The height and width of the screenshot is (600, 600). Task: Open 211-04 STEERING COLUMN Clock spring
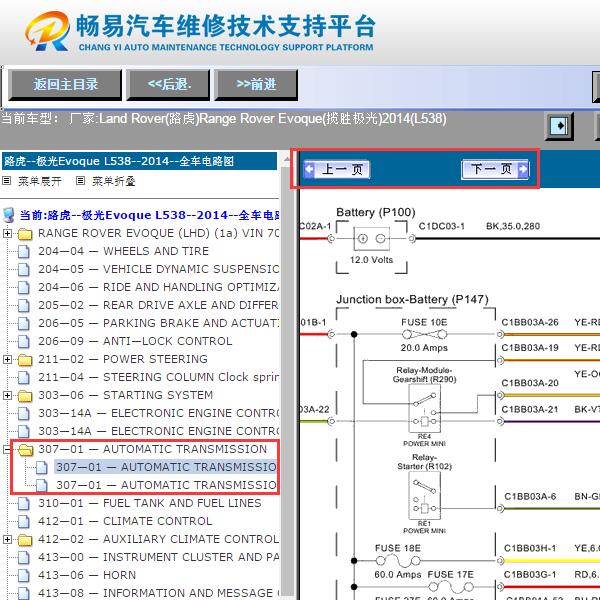coord(158,377)
